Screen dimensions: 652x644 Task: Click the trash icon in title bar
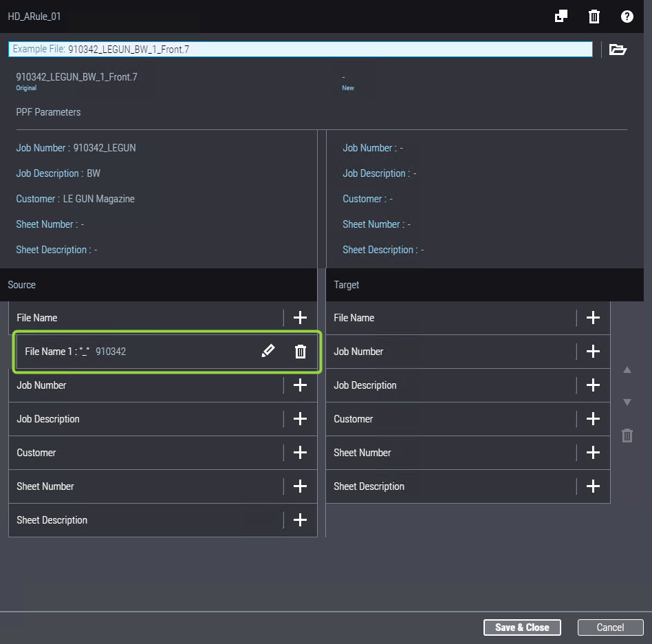(594, 17)
